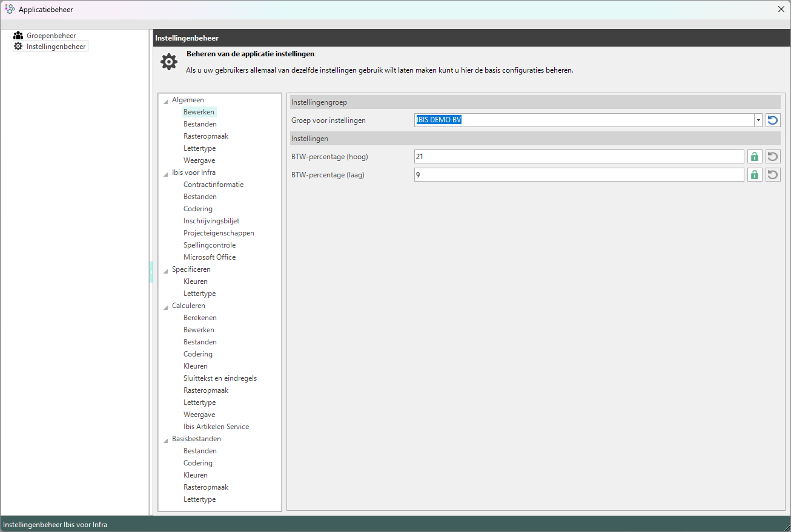
Task: Collapse the Ibis voor Infra tree node
Action: pyautogui.click(x=166, y=174)
